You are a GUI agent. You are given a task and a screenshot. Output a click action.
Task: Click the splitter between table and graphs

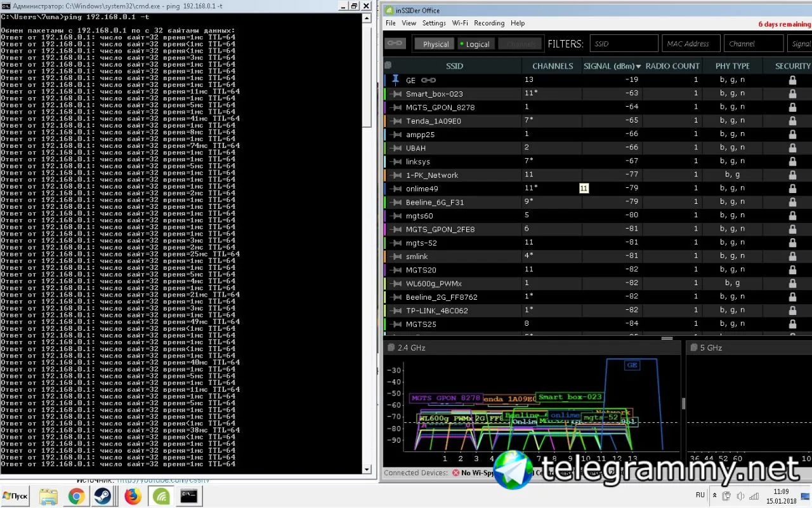pyautogui.click(x=667, y=338)
